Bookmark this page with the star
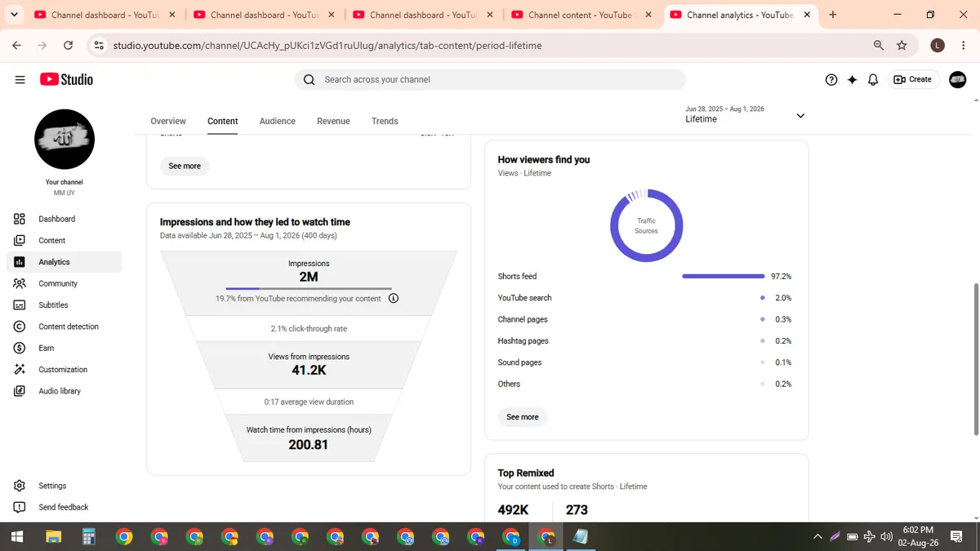The width and height of the screenshot is (980, 551). click(x=902, y=46)
